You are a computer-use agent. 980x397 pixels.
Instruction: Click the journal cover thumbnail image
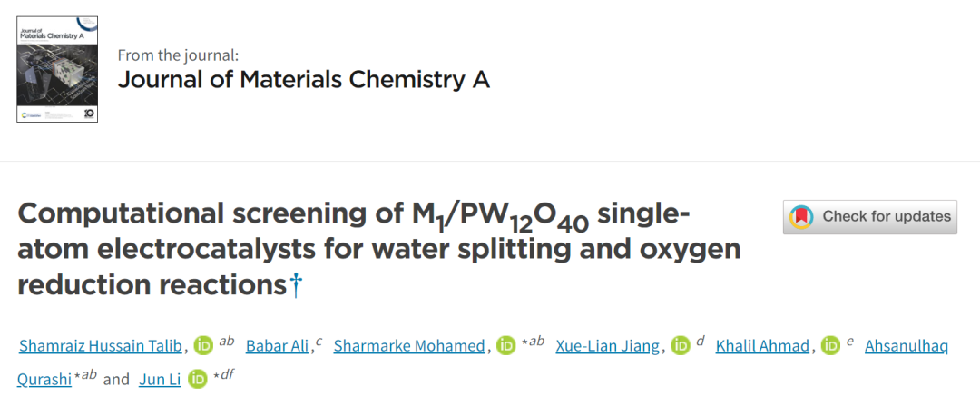(57, 69)
